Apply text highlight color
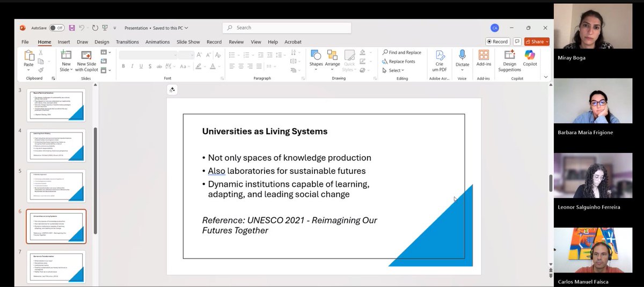Viewport: 644px width, 287px height. (198, 67)
